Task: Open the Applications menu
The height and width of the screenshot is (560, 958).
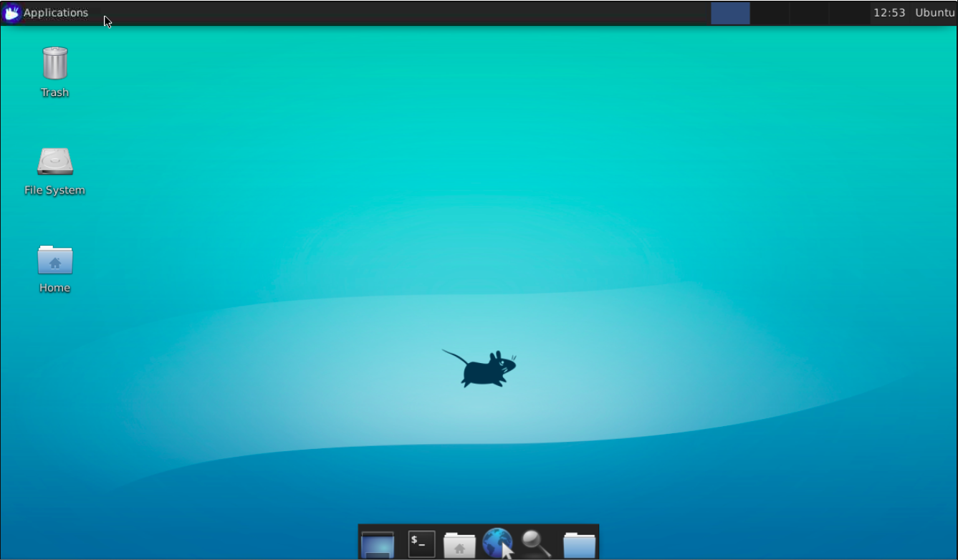Action: pyautogui.click(x=55, y=13)
